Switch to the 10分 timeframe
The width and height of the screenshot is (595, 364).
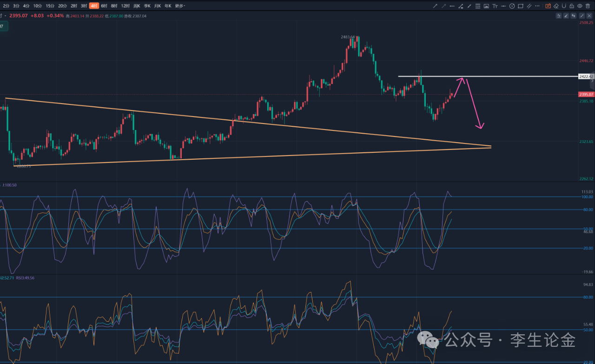point(37,6)
